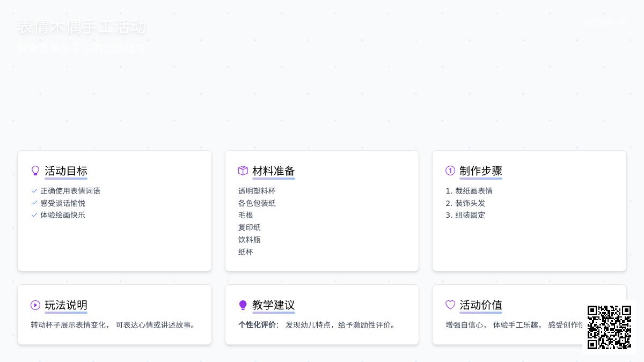The height and width of the screenshot is (362, 644).
Task: Click the box icon beside 材料准备
Action: [243, 171]
